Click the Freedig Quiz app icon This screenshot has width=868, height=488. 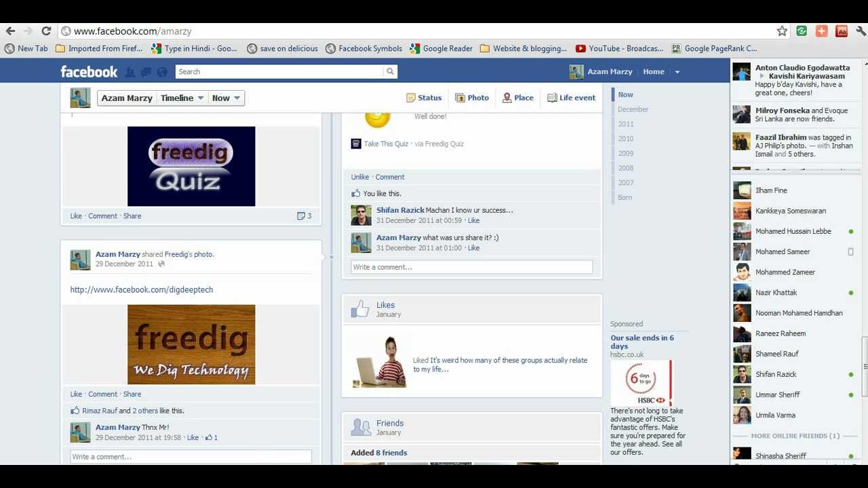(x=356, y=144)
